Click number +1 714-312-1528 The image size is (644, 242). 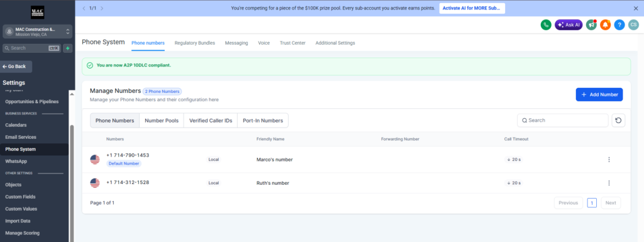point(128,182)
